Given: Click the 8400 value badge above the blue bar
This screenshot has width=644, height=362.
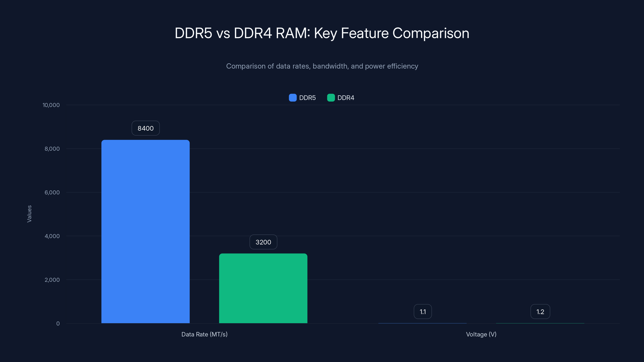Looking at the screenshot, I should (x=146, y=128).
